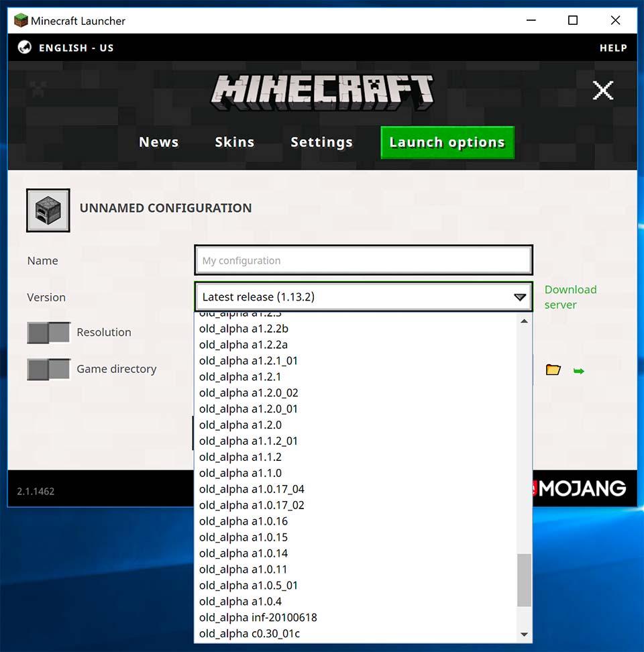Dismiss the banner with the X icon
This screenshot has height=652, width=644.
(x=602, y=90)
